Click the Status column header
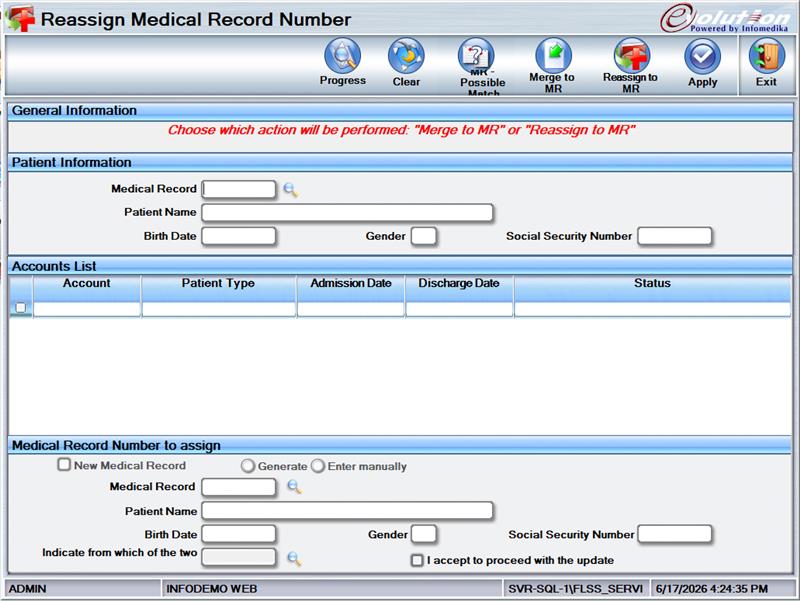Image resolution: width=800 pixels, height=601 pixels. (653, 289)
